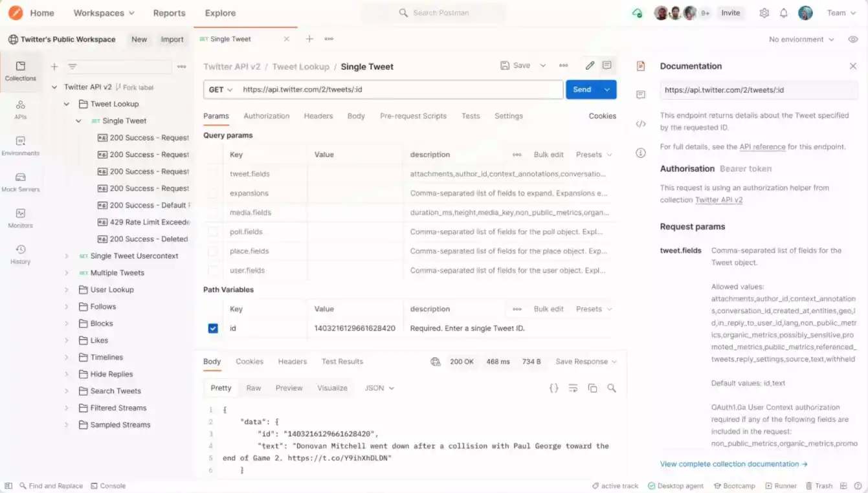Open the Team dropdown
This screenshot has height=493, width=868.
[841, 13]
